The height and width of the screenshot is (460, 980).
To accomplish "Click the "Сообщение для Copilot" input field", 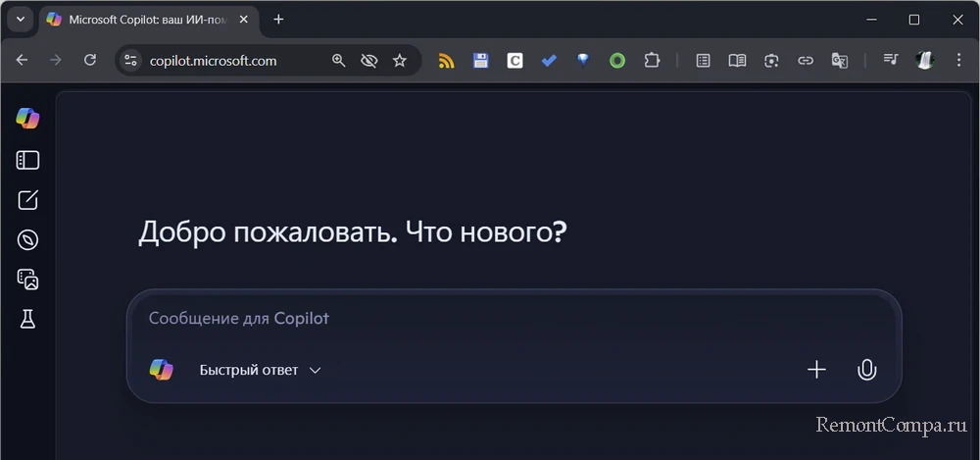I will [490, 319].
